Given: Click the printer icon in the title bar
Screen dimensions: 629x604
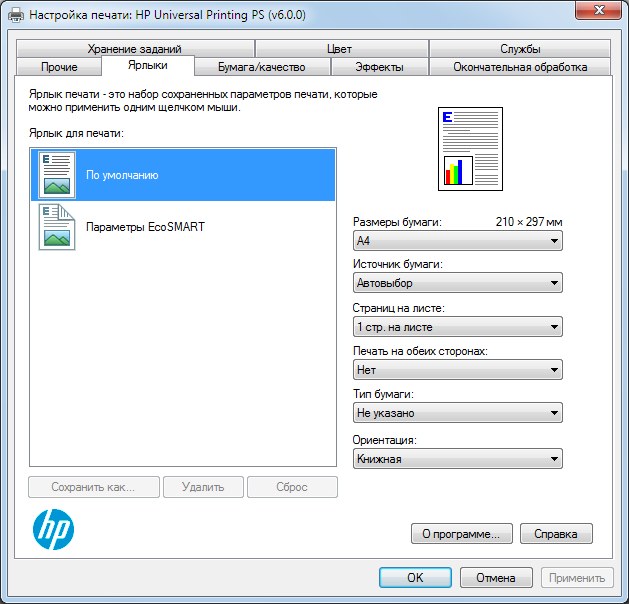Looking at the screenshot, I should point(16,15).
